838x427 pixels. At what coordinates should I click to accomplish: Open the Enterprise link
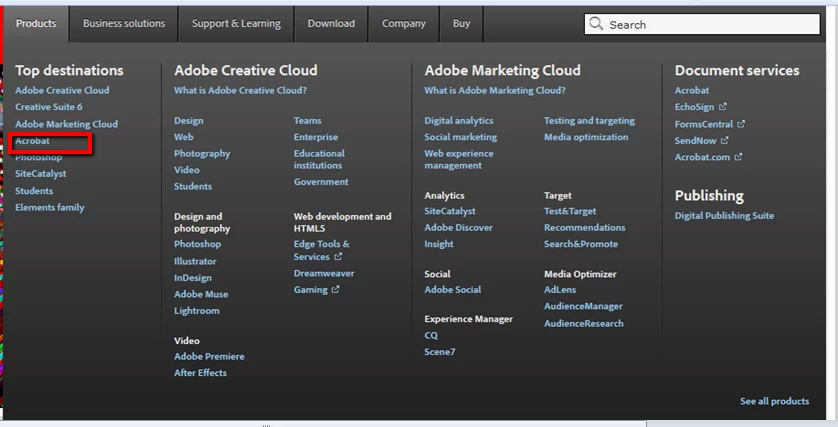click(x=316, y=137)
